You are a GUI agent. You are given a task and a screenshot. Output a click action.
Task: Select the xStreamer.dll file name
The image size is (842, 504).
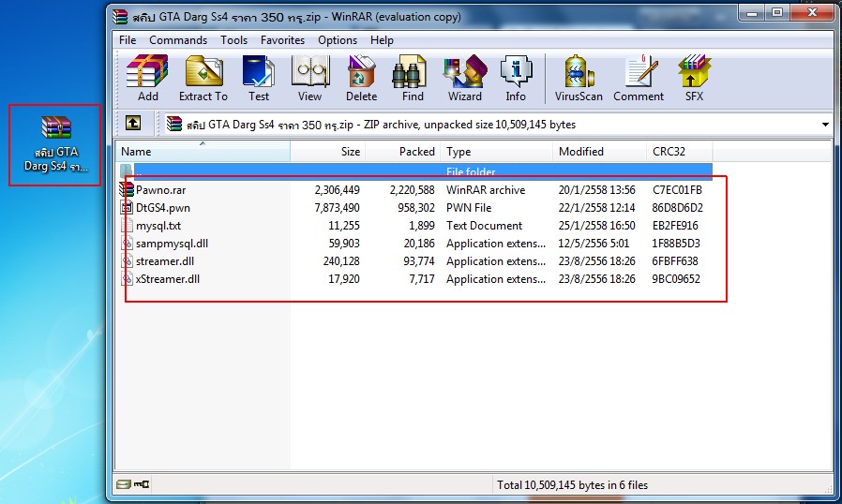coord(168,278)
